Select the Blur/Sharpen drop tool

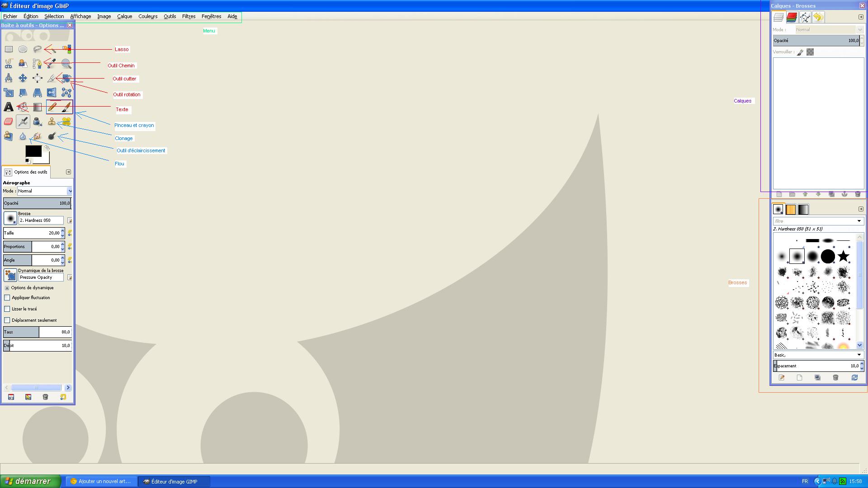coord(23,136)
